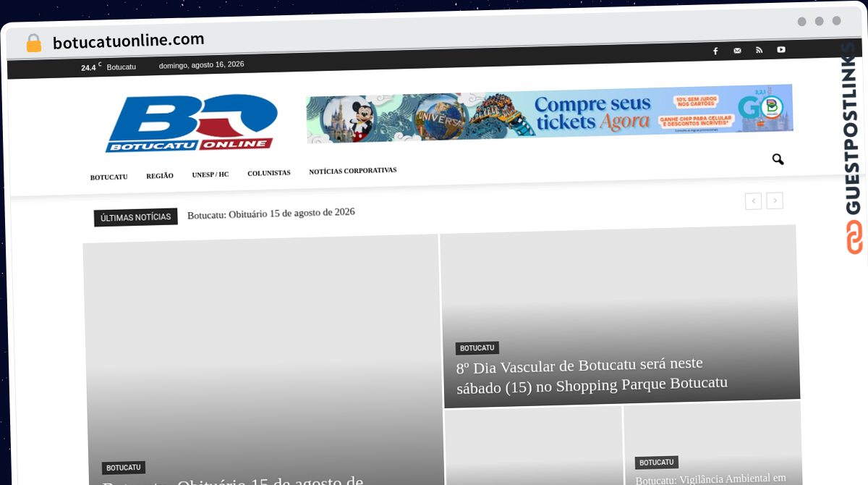Viewport: 868px width, 485px height.
Task: Click the search magnifier icon
Action: point(778,159)
